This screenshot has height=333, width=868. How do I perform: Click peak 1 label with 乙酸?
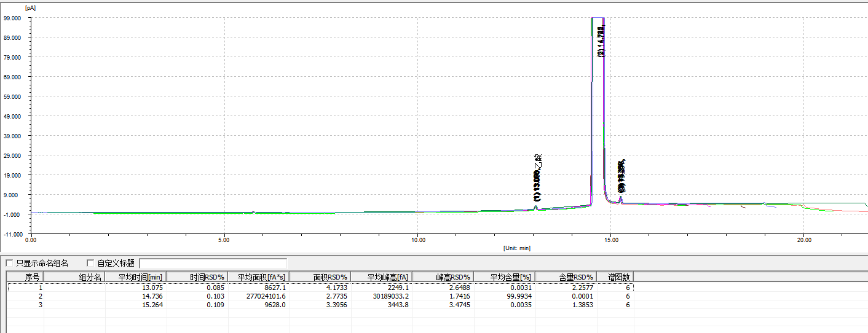click(x=538, y=178)
